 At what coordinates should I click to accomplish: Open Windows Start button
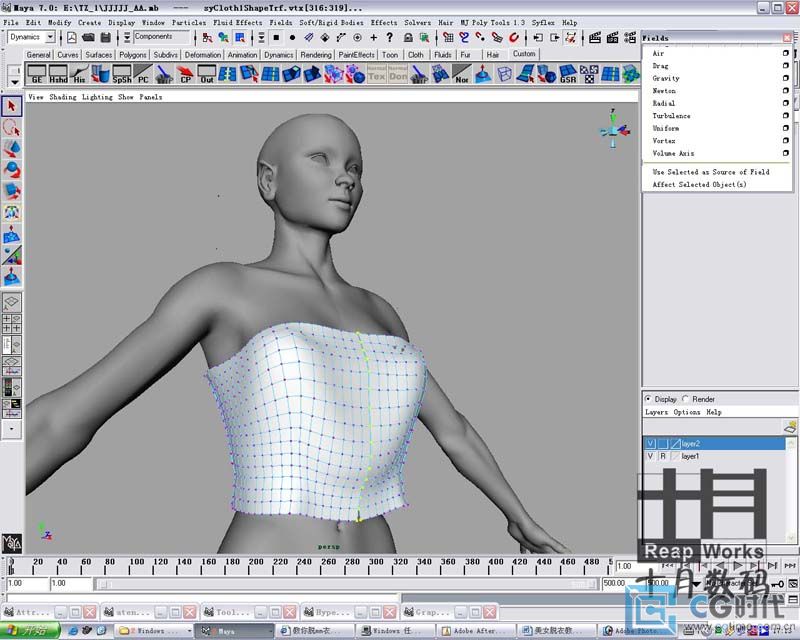(30, 631)
